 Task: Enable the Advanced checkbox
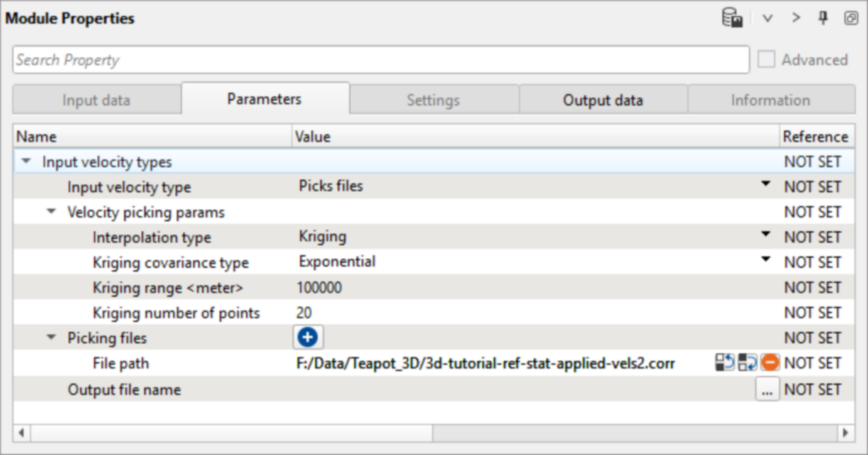766,60
